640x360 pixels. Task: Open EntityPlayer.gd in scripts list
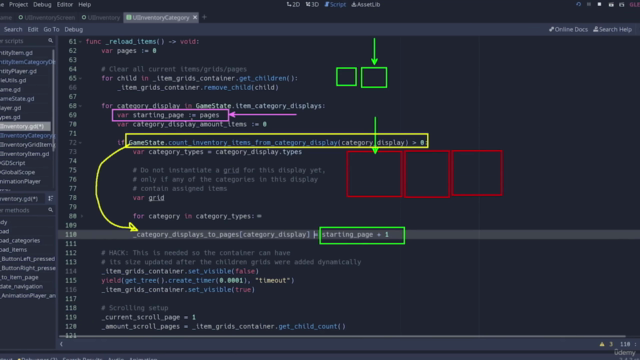pyautogui.click(x=18, y=71)
